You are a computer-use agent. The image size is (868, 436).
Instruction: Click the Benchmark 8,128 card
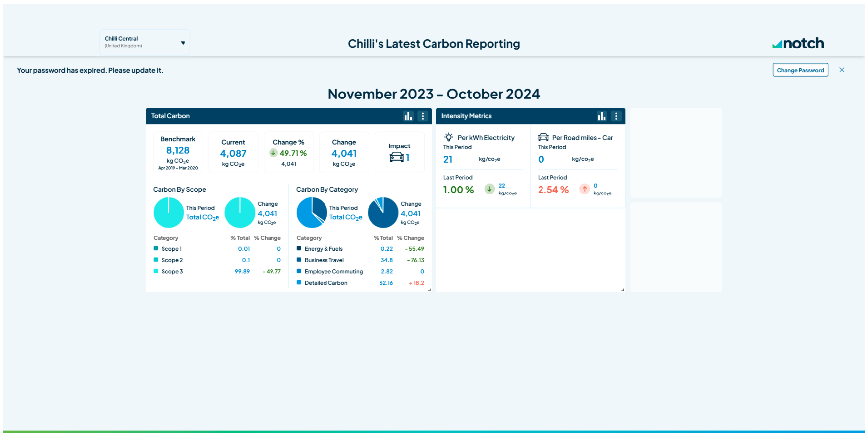click(178, 152)
